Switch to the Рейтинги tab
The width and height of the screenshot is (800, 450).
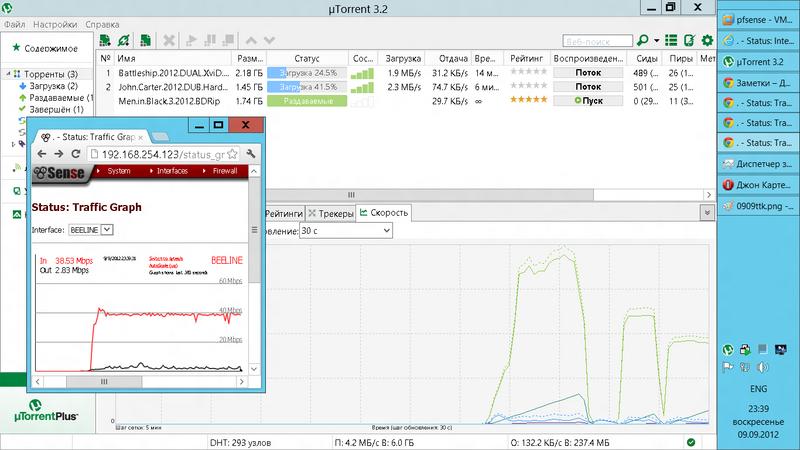click(x=284, y=213)
